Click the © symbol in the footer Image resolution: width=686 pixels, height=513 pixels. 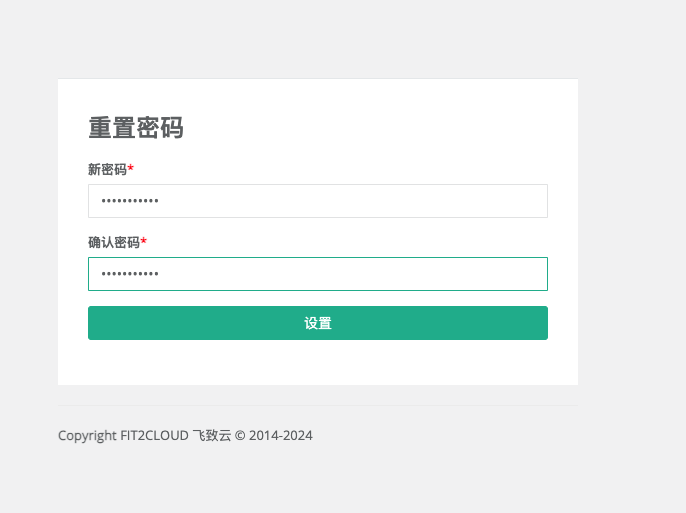pos(240,436)
